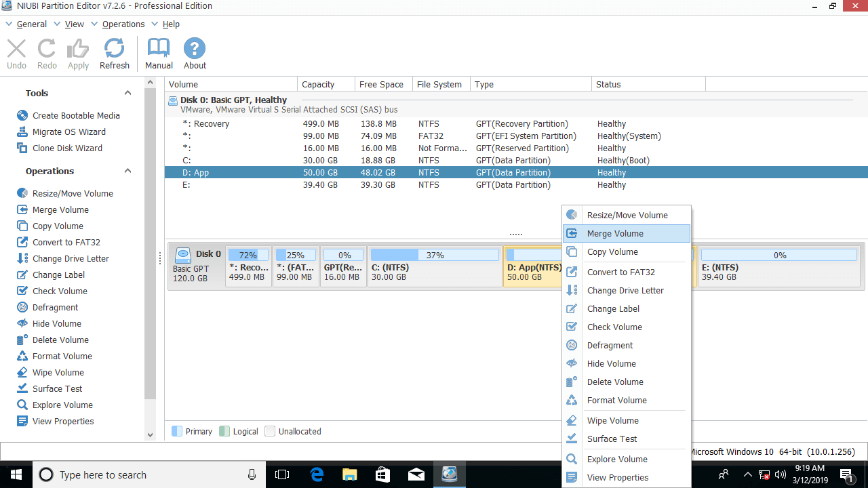Select the C: (NTFS) partition block

tap(434, 266)
